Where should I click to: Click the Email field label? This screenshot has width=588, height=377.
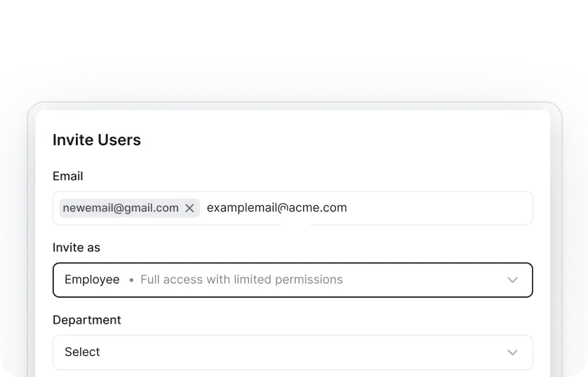[68, 176]
